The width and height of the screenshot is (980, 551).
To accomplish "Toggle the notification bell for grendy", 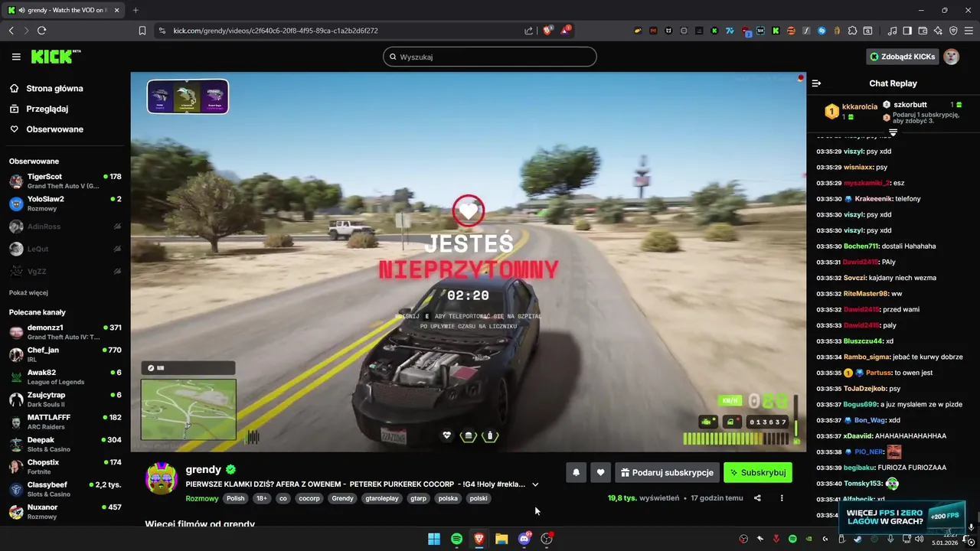I will (x=577, y=473).
